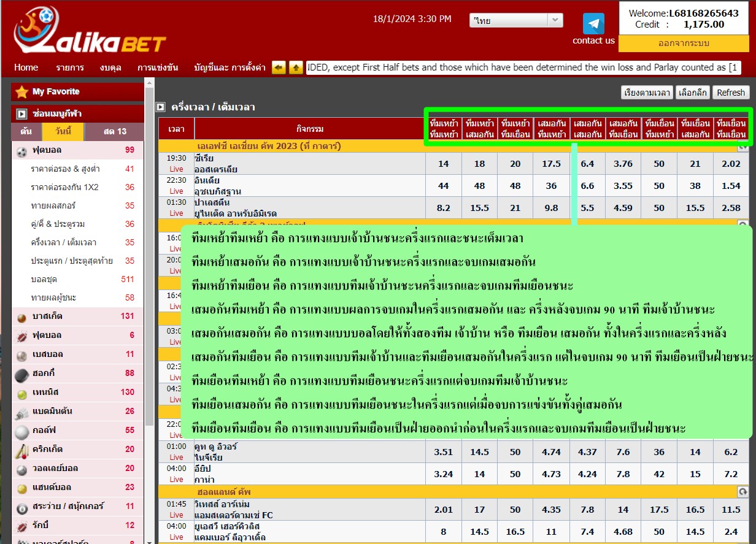Select the hockey puck sport icon
Screen dimensions: 756x544
point(22,374)
